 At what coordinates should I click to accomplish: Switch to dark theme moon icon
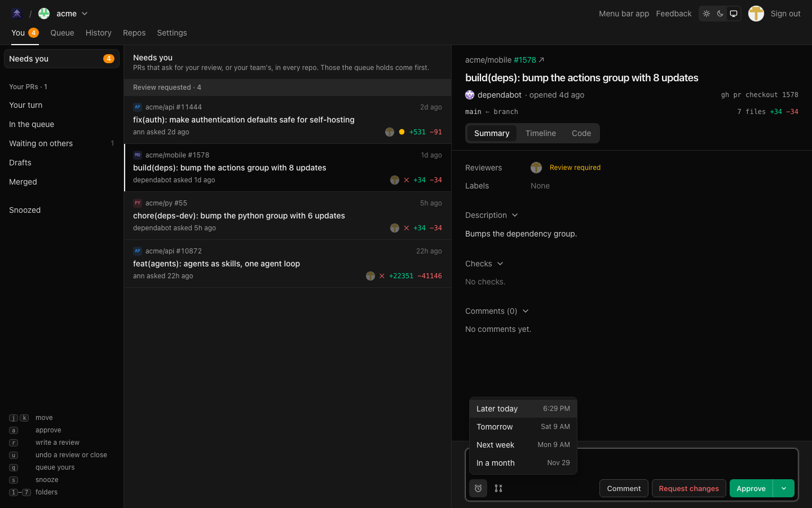[720, 14]
